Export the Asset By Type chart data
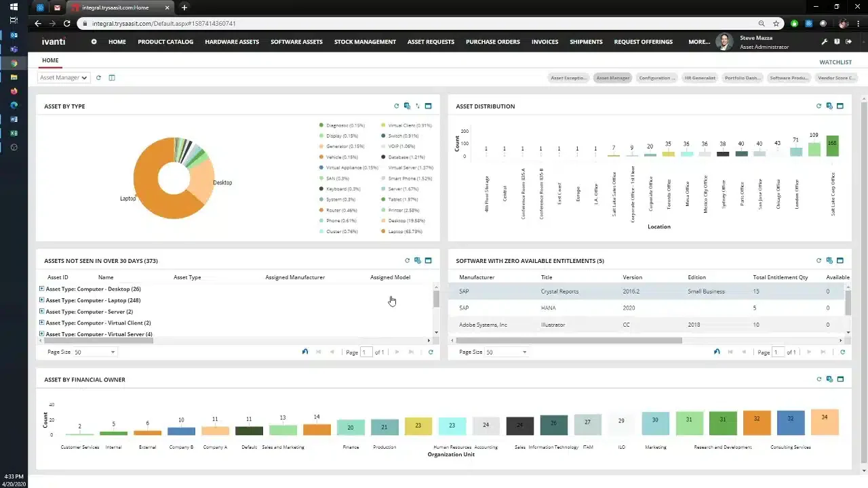The width and height of the screenshot is (868, 488). [407, 106]
